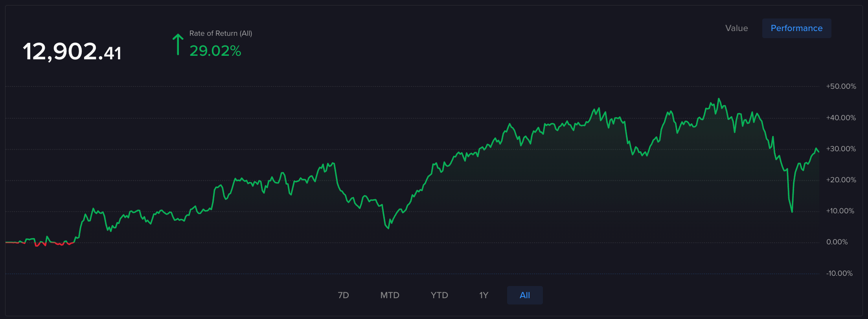Switch to the Value view tab
Viewport: 868px width, 319px height.
point(736,28)
